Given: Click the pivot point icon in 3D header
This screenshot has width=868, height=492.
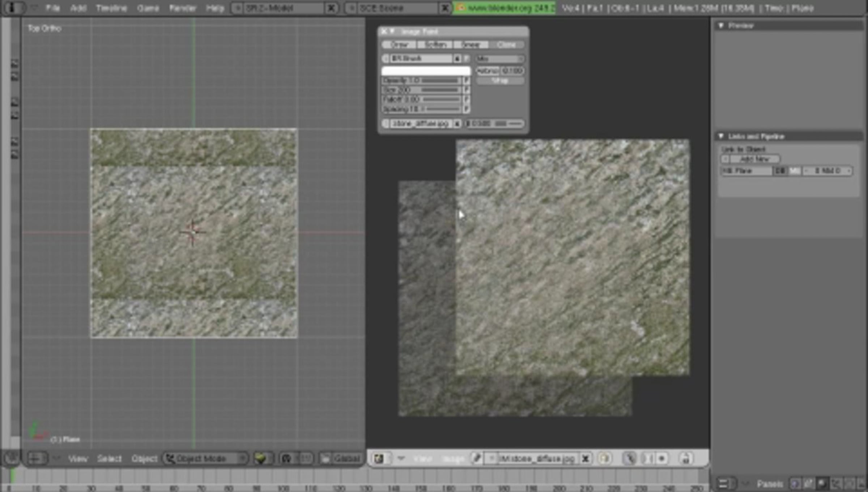Looking at the screenshot, I should (286, 458).
